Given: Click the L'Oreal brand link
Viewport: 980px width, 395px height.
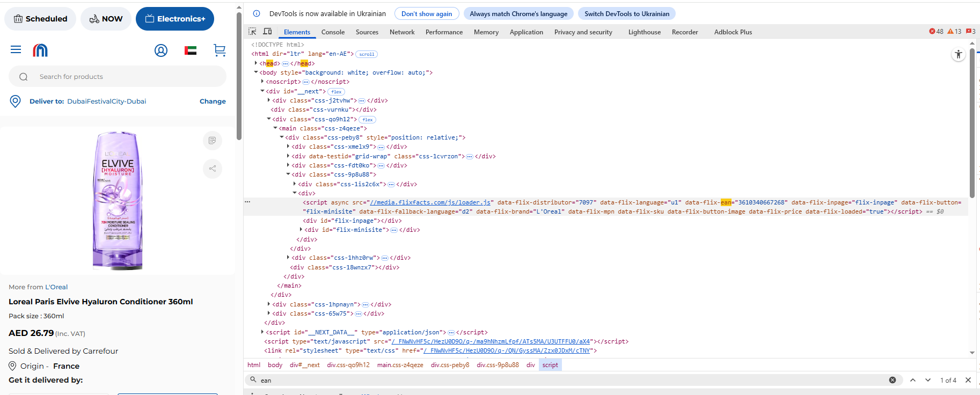Looking at the screenshot, I should pos(56,287).
